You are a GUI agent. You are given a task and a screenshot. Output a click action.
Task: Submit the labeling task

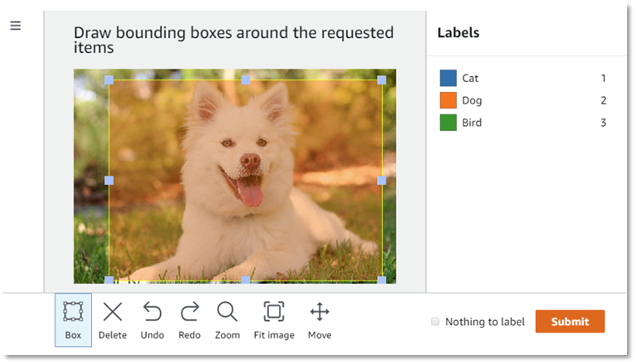click(x=570, y=321)
